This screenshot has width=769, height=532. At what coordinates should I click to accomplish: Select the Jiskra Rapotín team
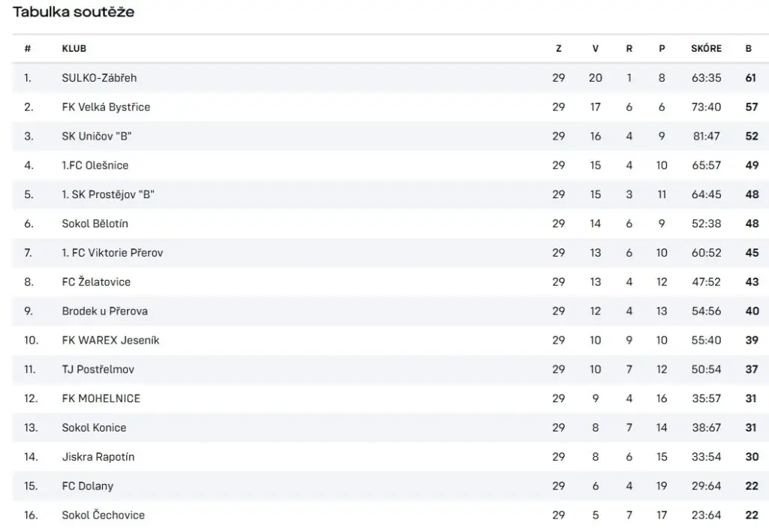click(x=98, y=457)
